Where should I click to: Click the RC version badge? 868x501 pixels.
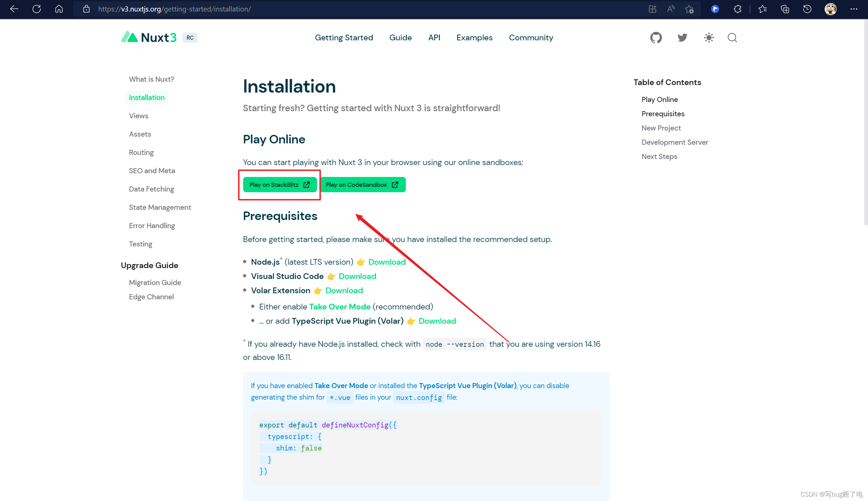[190, 38]
